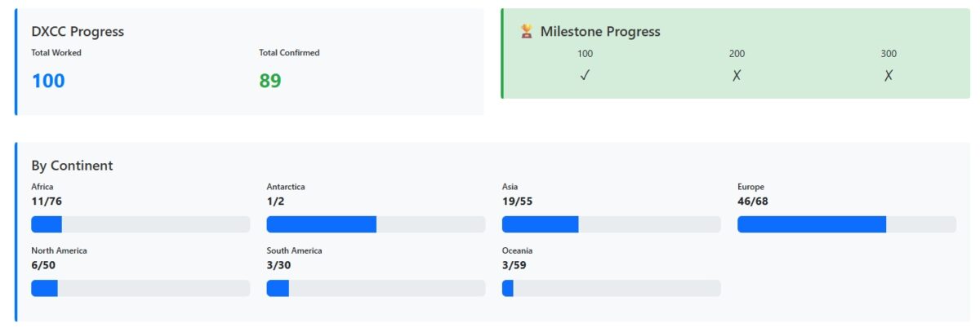Viewport: 980px width, 332px height.
Task: Click the DXCC Progress heading
Action: pyautogui.click(x=78, y=32)
